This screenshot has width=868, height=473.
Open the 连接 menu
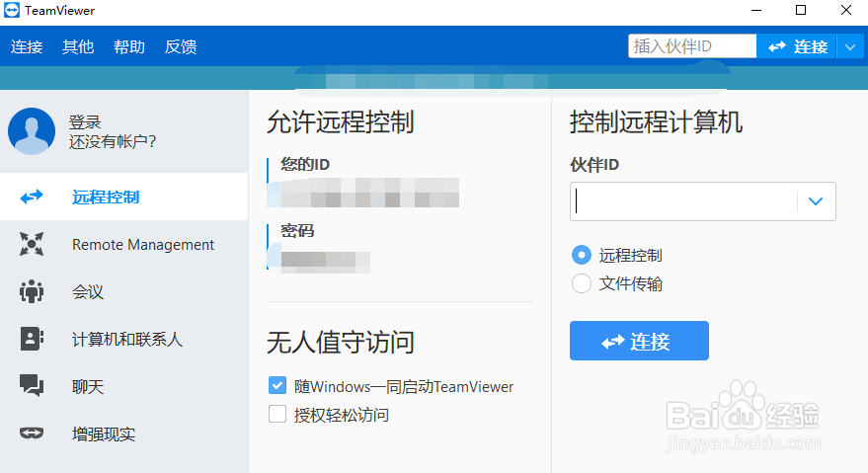click(x=27, y=46)
